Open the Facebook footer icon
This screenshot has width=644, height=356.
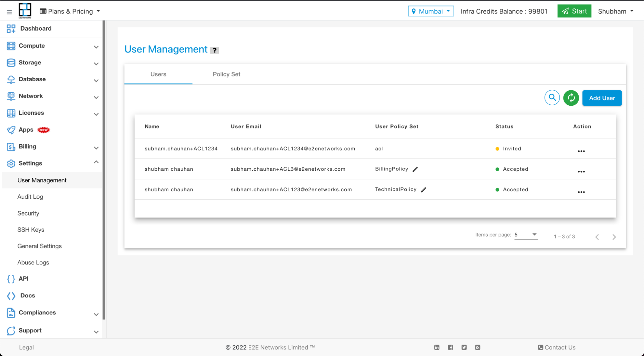point(450,347)
